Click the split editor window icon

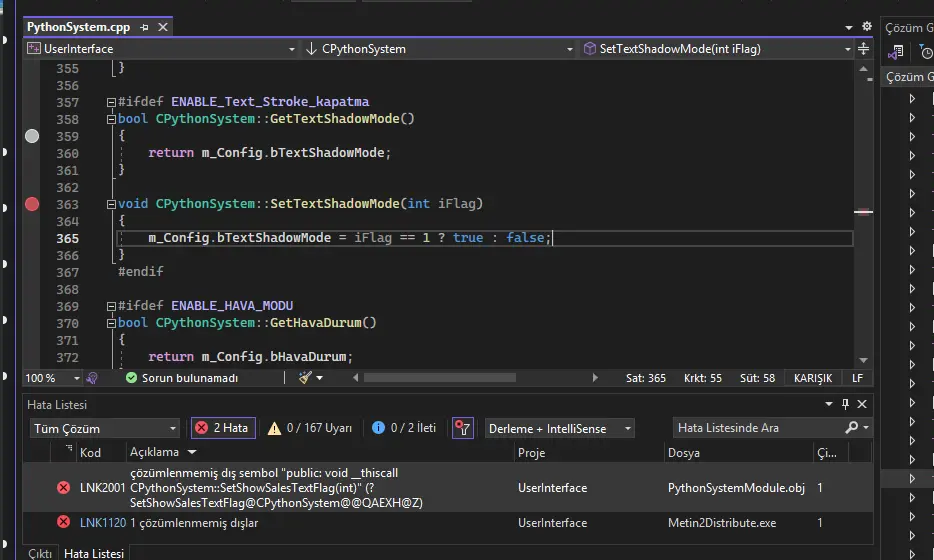point(863,49)
